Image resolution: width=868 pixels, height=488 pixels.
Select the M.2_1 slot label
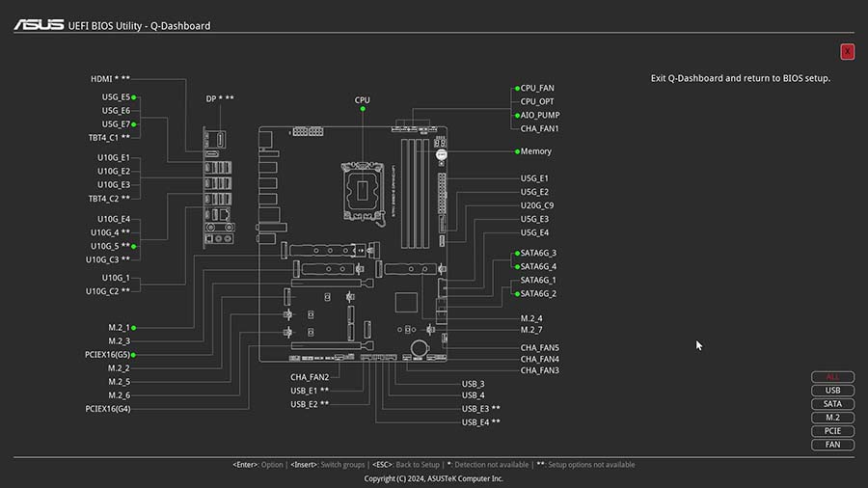pos(119,328)
